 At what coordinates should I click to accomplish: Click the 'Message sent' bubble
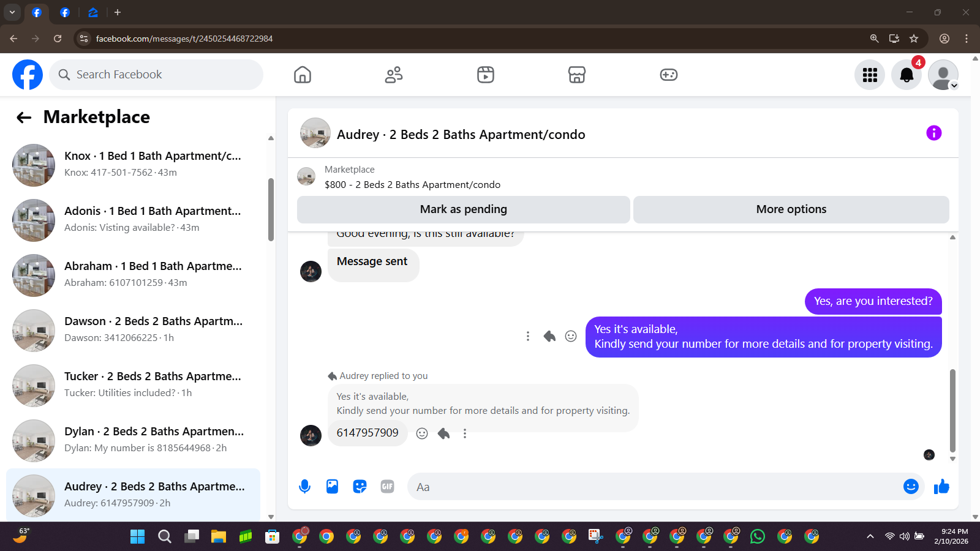click(x=373, y=265)
